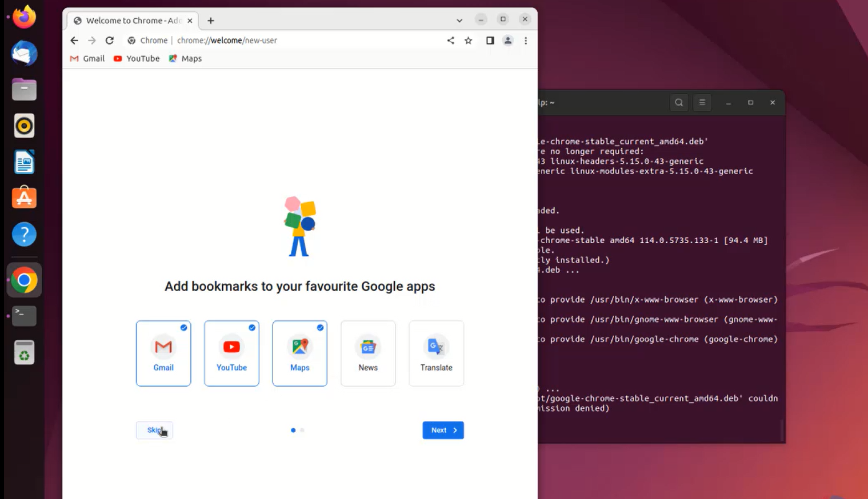Minimize the Chrome window

point(481,19)
